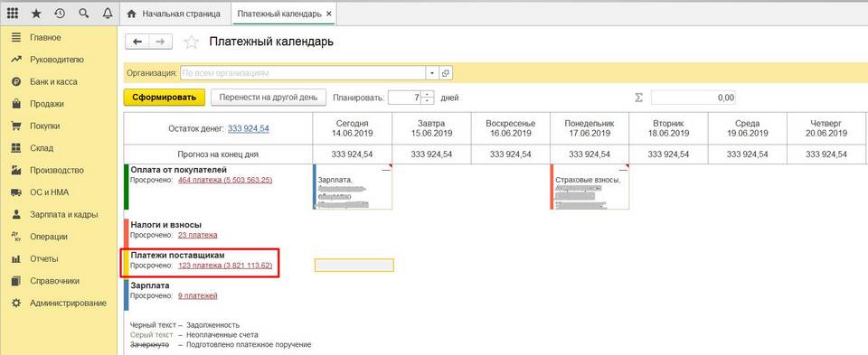The width and height of the screenshot is (868, 355).
Task: Click the Планировать days number field
Action: (405, 98)
